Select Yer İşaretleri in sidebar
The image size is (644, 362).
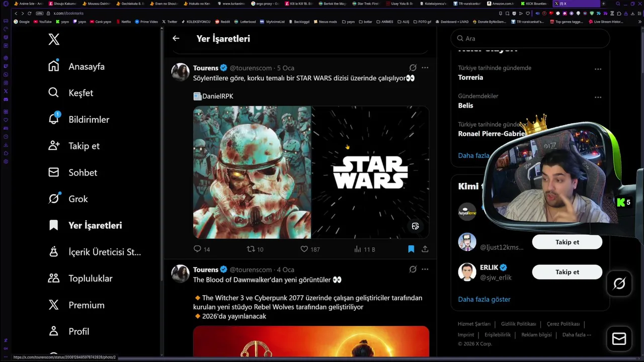point(85,225)
